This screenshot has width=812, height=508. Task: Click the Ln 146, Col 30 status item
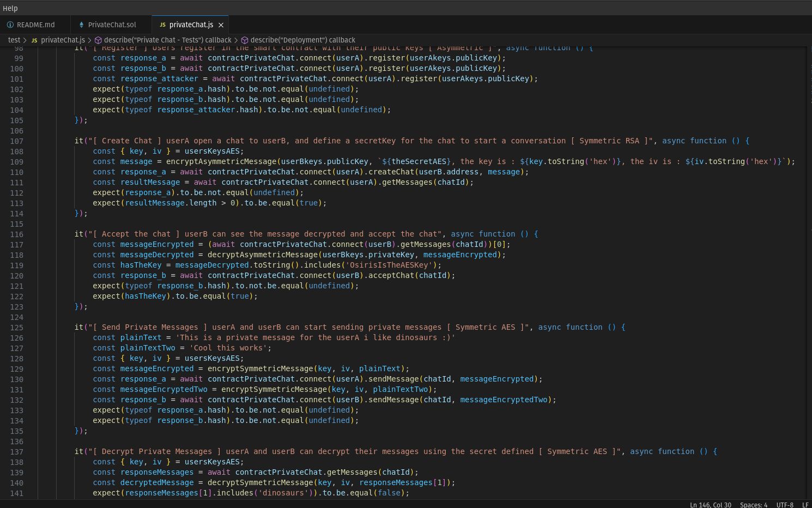[x=711, y=505]
